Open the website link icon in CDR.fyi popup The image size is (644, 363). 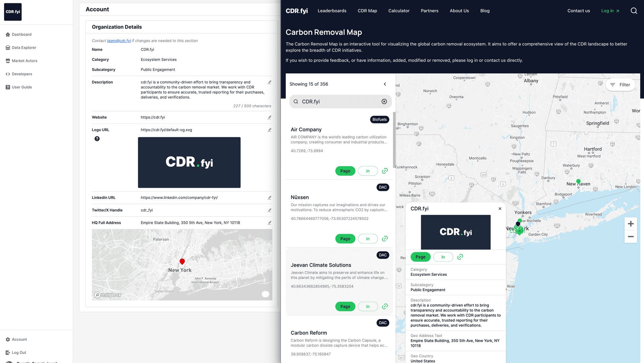[x=460, y=257]
